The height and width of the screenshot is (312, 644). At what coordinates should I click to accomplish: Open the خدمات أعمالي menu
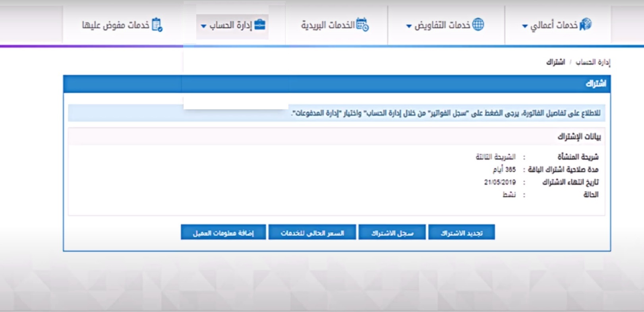point(557,25)
